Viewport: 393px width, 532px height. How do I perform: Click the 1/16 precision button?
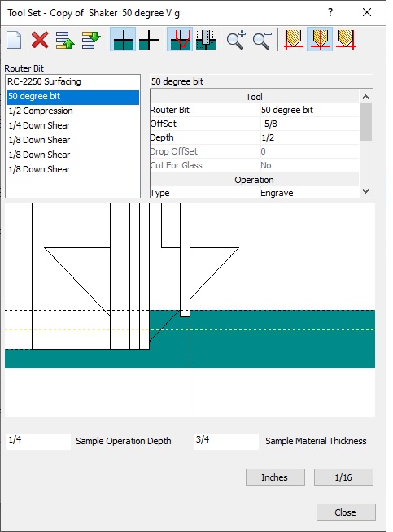[x=343, y=477]
